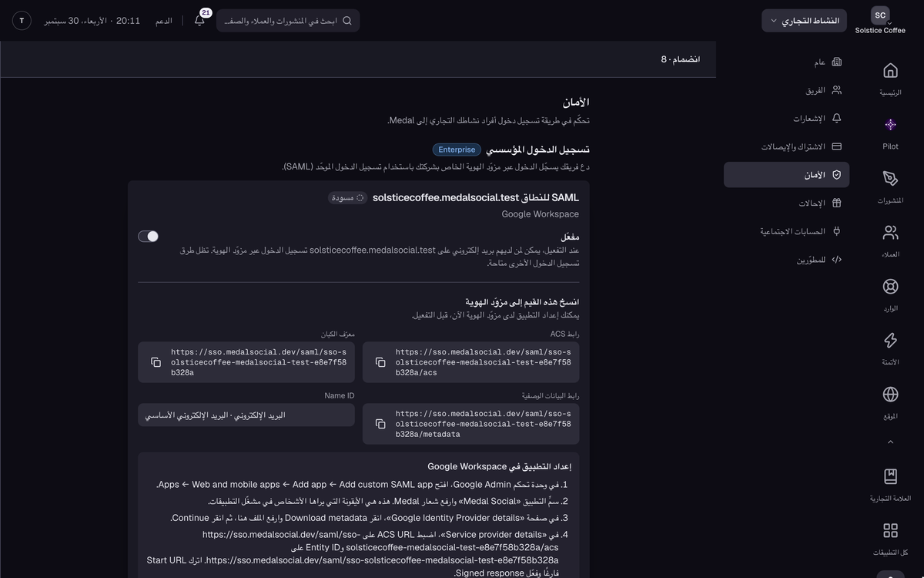The image size is (924, 578).
Task: Open the Name ID field
Action: 246,415
